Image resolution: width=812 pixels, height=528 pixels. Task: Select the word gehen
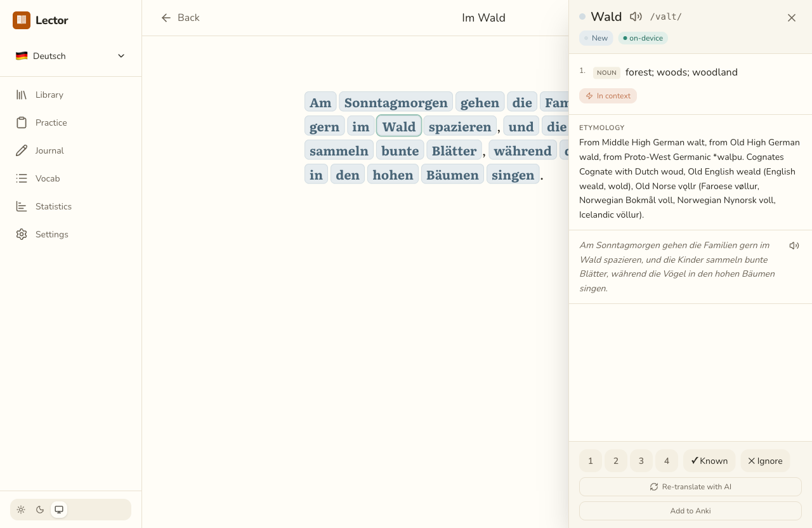(x=480, y=102)
